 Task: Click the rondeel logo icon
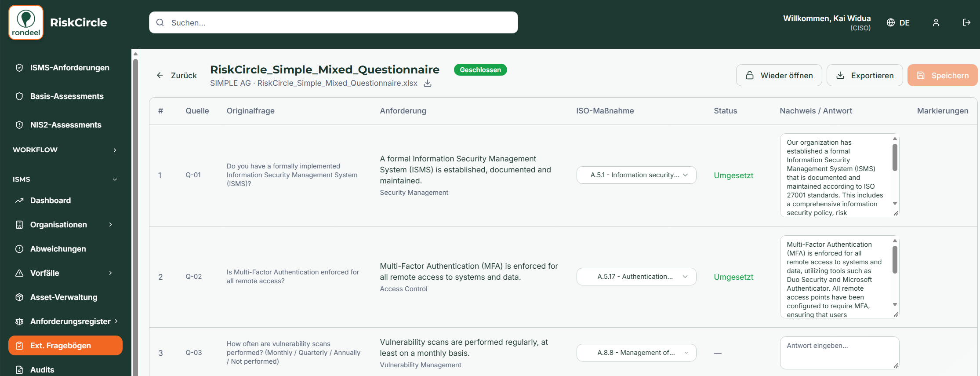click(26, 22)
